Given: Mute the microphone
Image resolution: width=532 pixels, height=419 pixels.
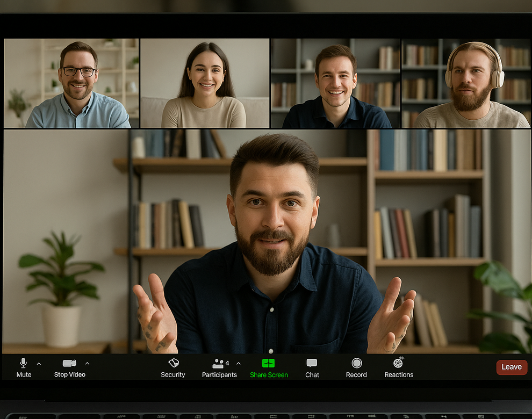Looking at the screenshot, I should click(x=24, y=367).
